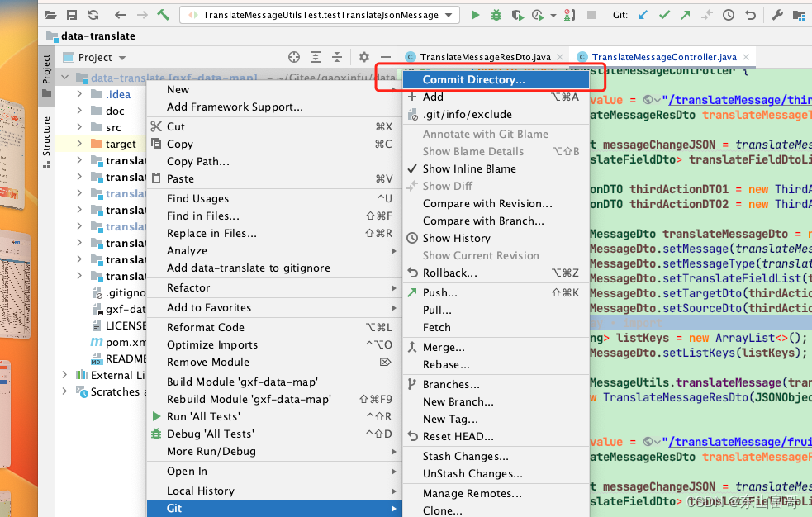Expand the src folder
The width and height of the screenshot is (812, 517).
point(79,127)
